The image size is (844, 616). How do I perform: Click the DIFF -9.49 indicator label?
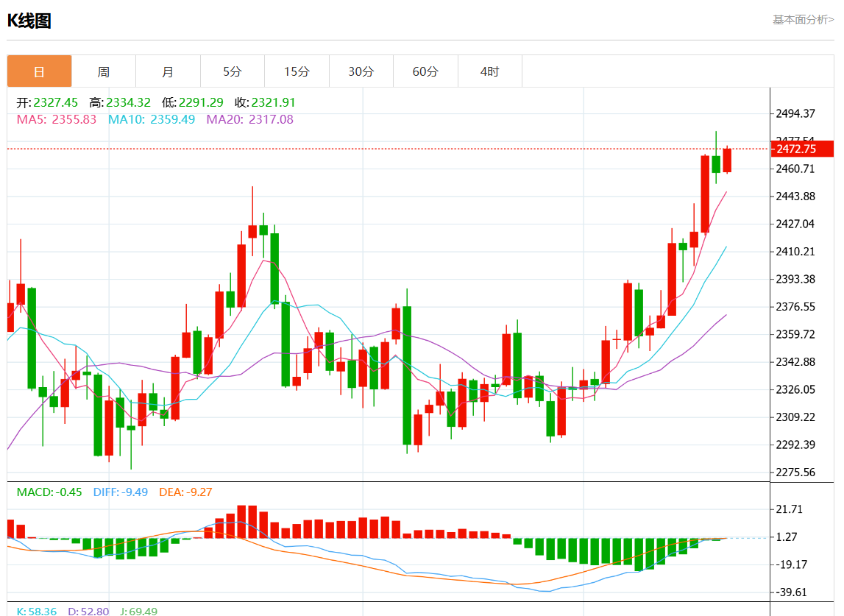click(x=121, y=492)
